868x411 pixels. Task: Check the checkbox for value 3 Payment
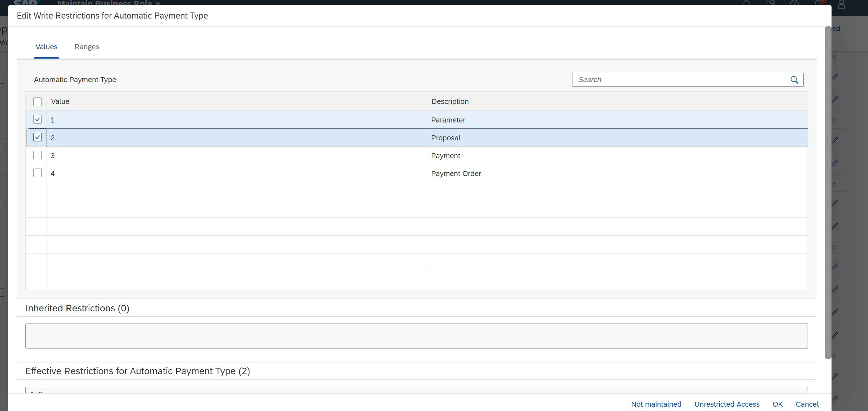(x=38, y=155)
